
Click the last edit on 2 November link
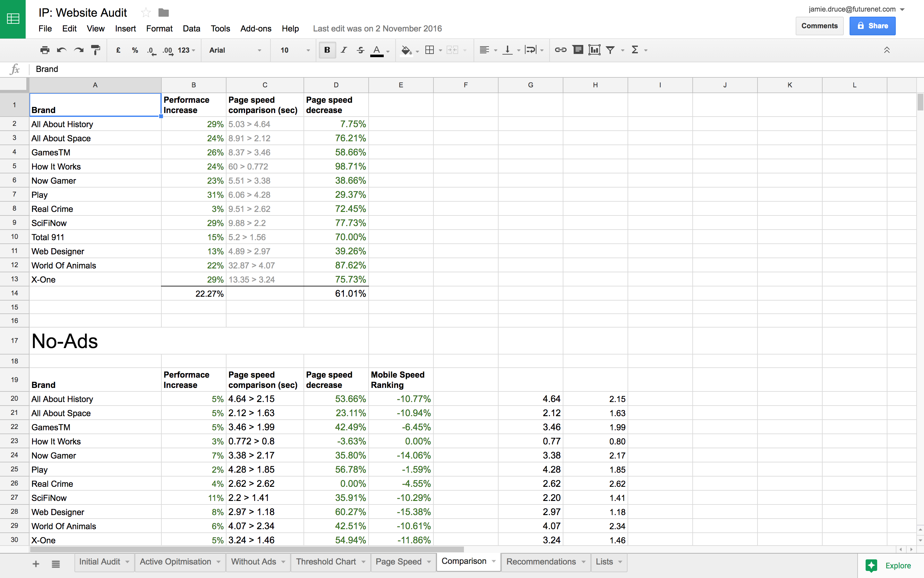tap(377, 29)
